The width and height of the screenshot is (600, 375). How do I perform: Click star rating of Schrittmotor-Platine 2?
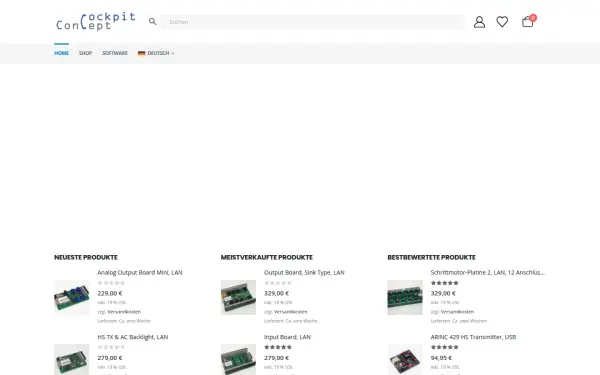(x=445, y=283)
